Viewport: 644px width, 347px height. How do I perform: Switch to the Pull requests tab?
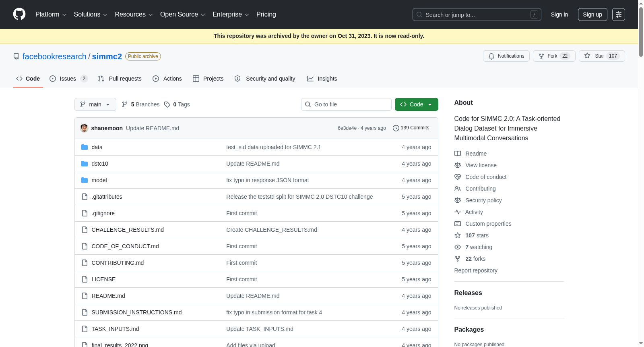point(120,79)
